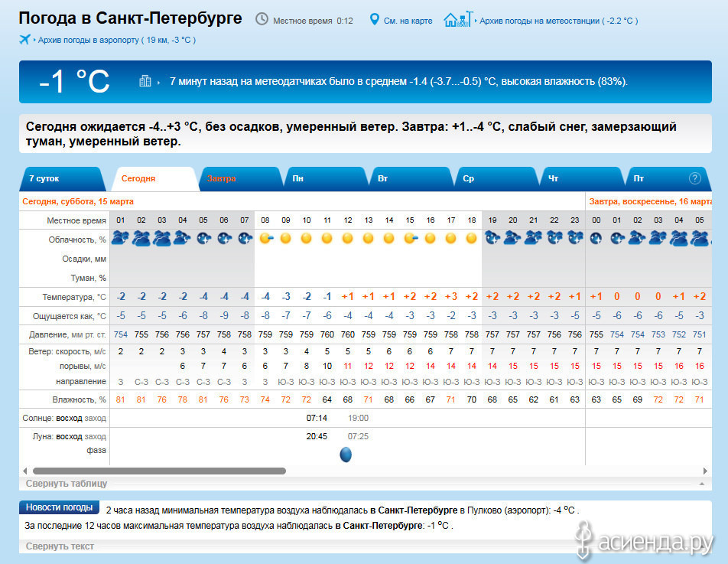The height and width of the screenshot is (564, 728).
Task: Click the Туман, % row label
Action: [88, 278]
